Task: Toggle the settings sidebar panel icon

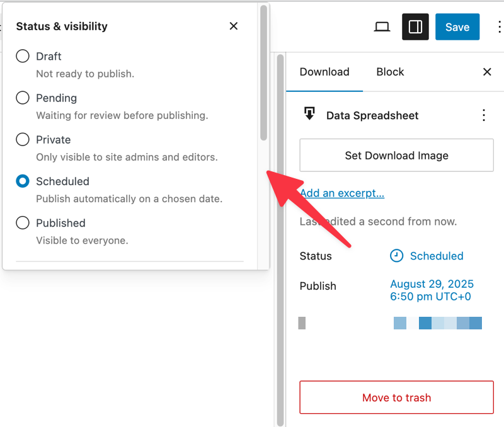Action: [x=415, y=26]
